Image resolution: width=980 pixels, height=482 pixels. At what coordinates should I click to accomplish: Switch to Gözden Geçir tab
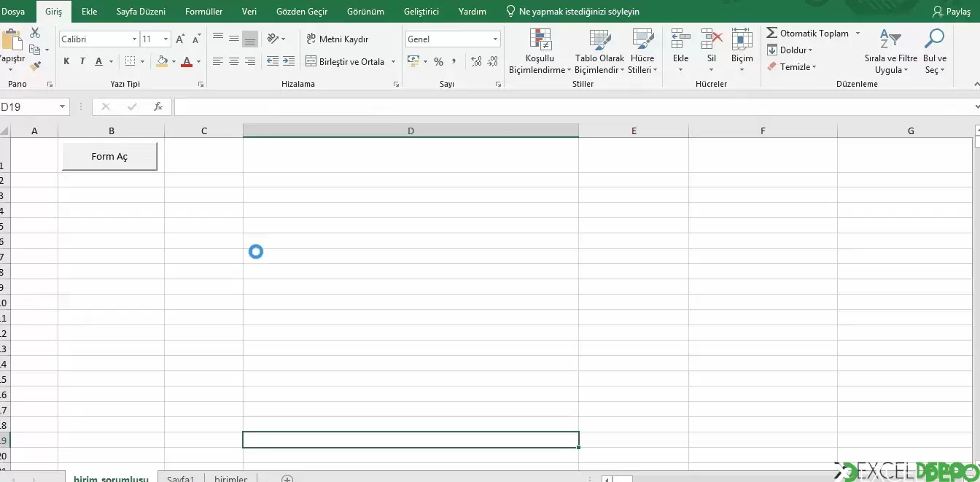click(x=302, y=12)
